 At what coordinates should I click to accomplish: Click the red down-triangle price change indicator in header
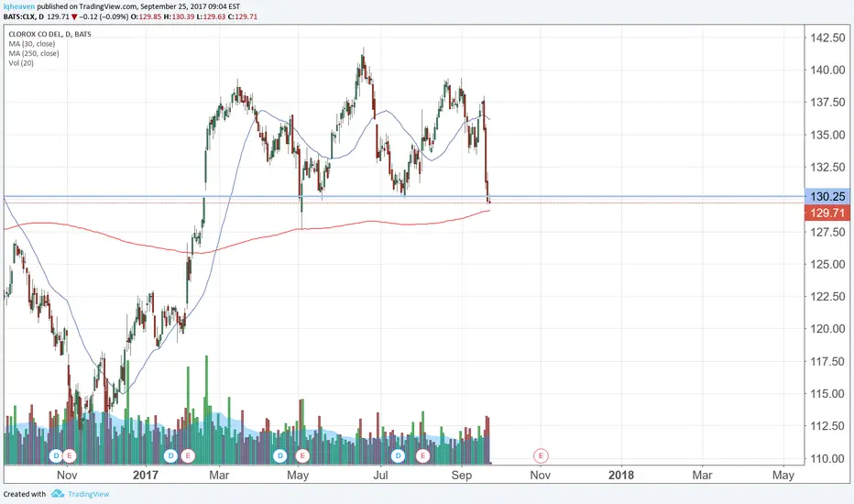tap(74, 16)
